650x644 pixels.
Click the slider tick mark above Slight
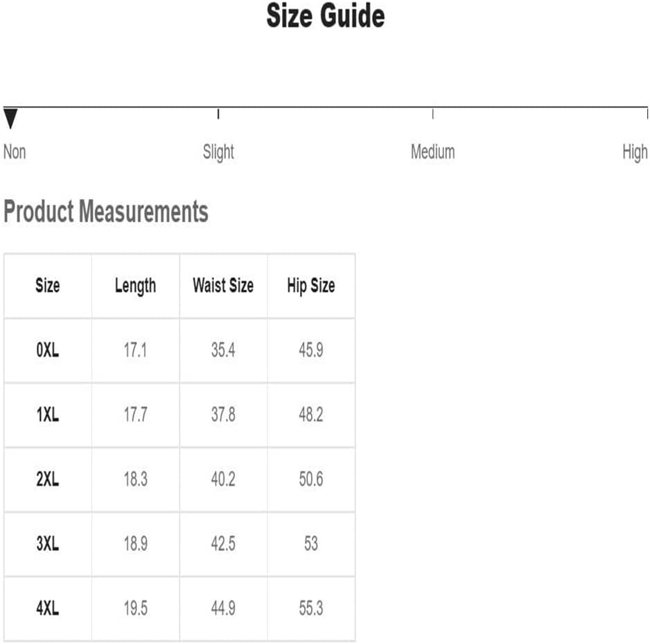[218, 114]
